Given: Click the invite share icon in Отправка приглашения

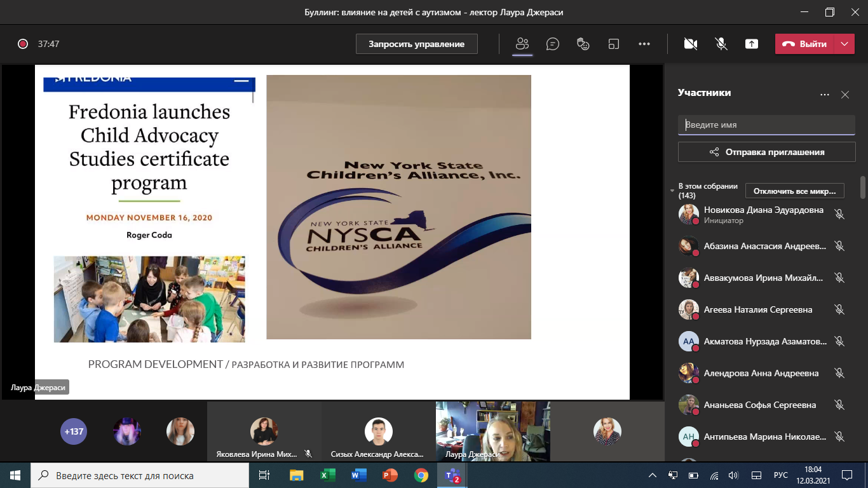Looking at the screenshot, I should click(x=714, y=152).
